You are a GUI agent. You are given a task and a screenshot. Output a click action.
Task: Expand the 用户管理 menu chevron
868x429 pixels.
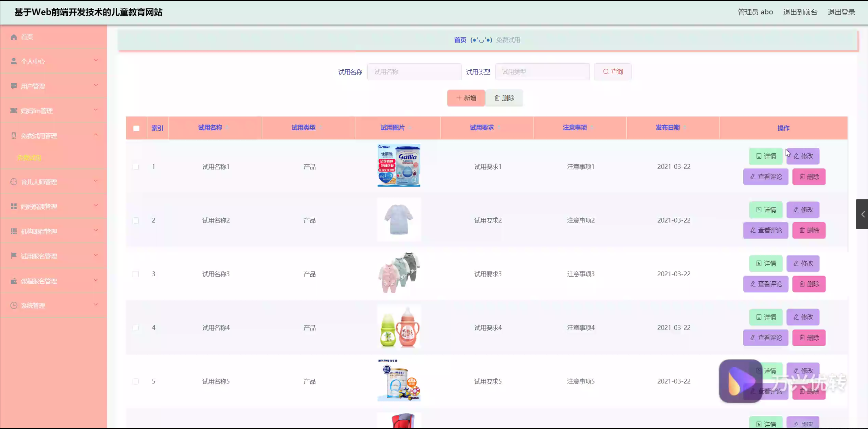[96, 85]
